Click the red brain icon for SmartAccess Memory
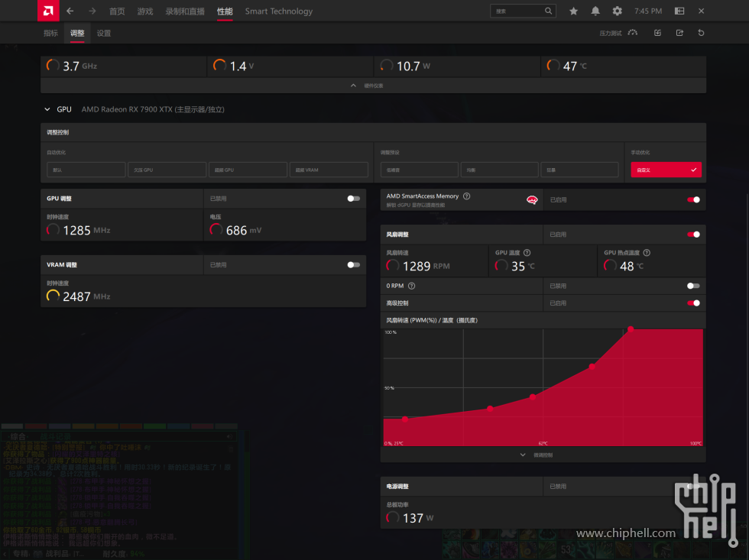Image resolution: width=749 pixels, height=560 pixels. [532, 200]
